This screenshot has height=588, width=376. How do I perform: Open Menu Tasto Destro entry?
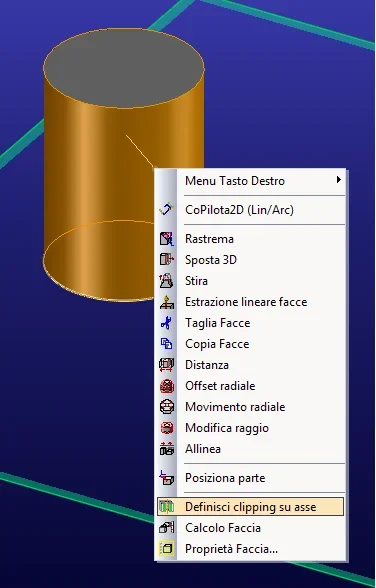[x=250, y=181]
